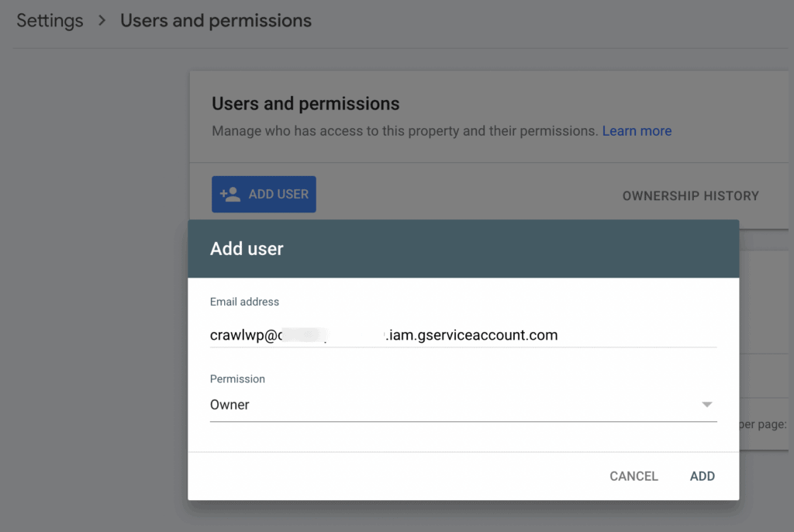Viewport: 794px width, 532px height.
Task: Click the Users and permissions panel heading
Action: pyautogui.click(x=306, y=103)
